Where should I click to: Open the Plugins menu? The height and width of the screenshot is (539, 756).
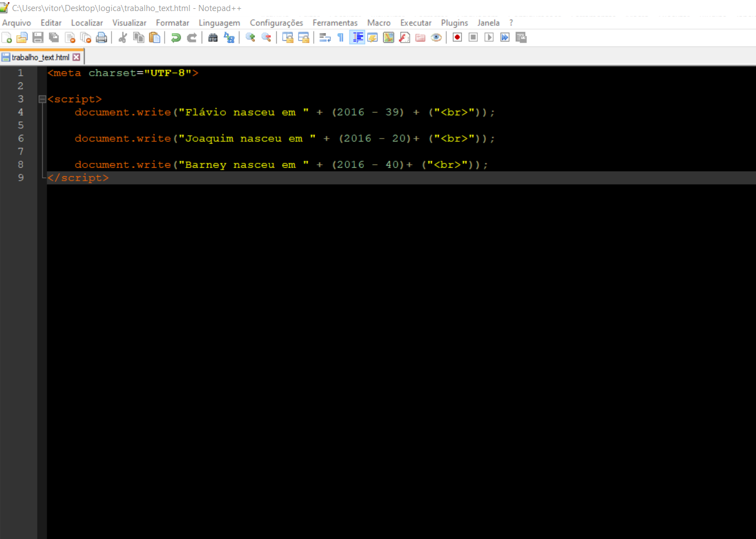point(454,23)
